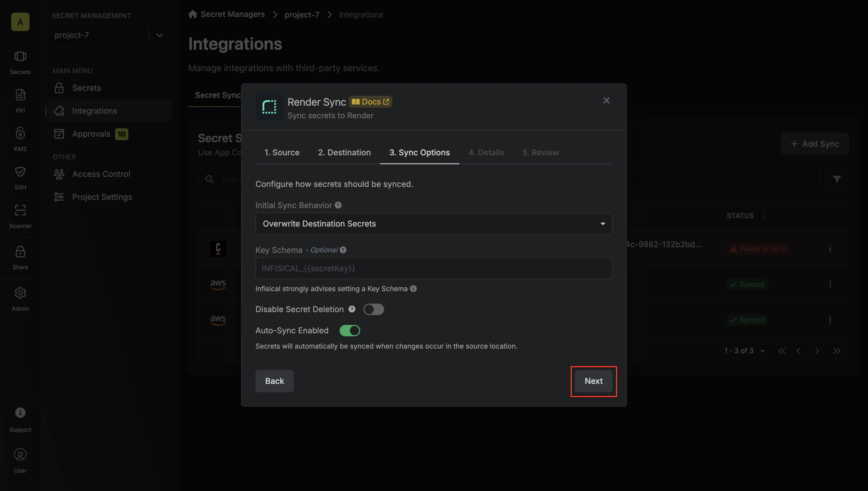Select 4. Details step tab

pos(486,153)
